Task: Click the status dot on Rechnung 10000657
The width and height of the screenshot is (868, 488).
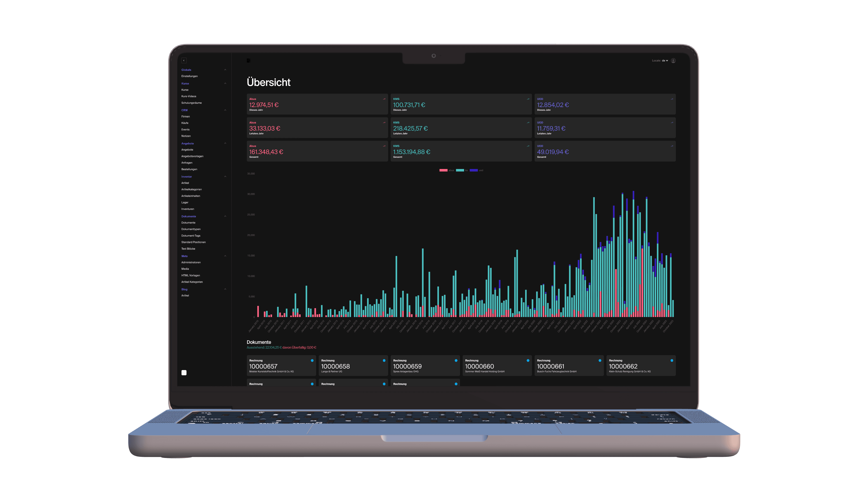Action: 312,361
